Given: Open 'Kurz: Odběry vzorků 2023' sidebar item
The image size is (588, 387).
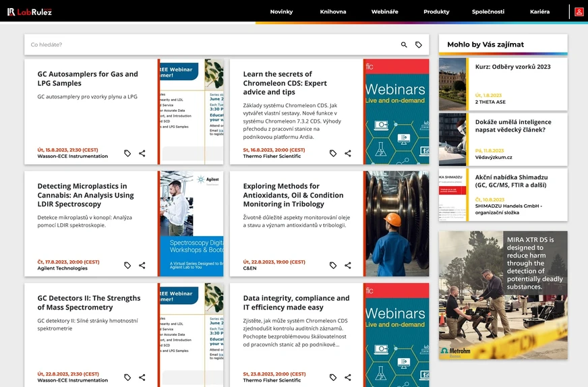Looking at the screenshot, I should [x=512, y=67].
